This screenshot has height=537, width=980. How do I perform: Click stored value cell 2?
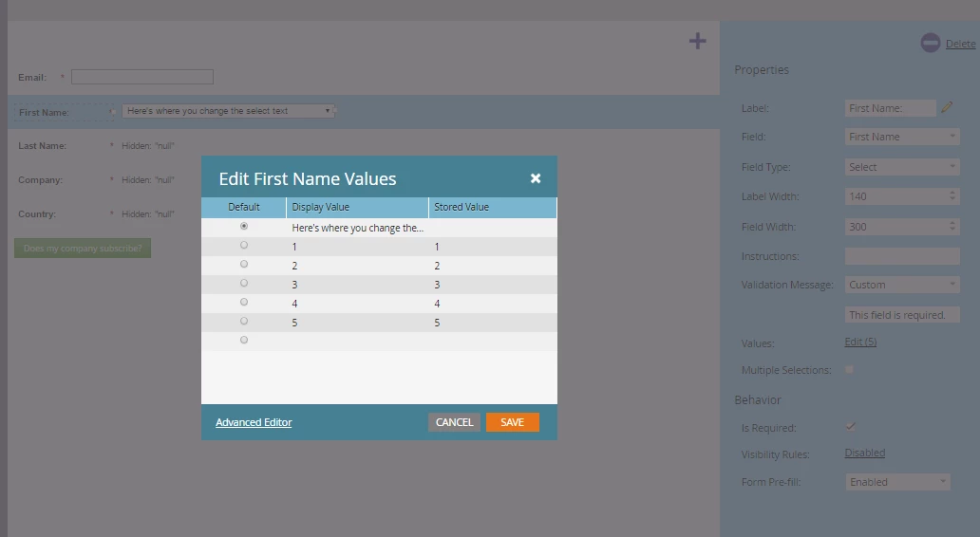(493, 266)
